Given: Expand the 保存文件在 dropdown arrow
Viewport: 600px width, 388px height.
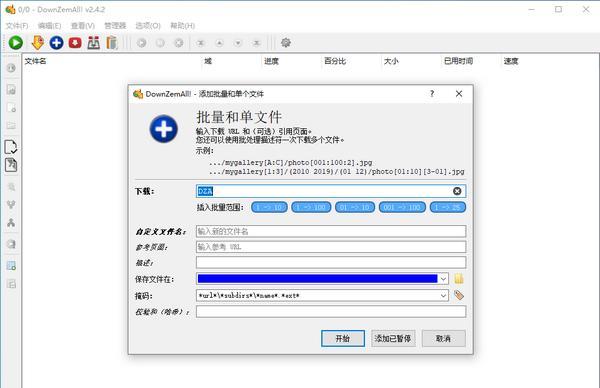Looking at the screenshot, I should (443, 279).
